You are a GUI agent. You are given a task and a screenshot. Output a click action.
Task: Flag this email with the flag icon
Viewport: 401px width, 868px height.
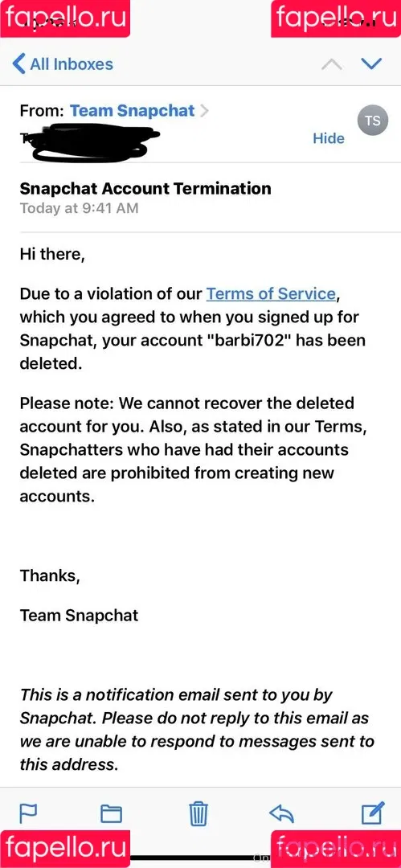pyautogui.click(x=28, y=813)
